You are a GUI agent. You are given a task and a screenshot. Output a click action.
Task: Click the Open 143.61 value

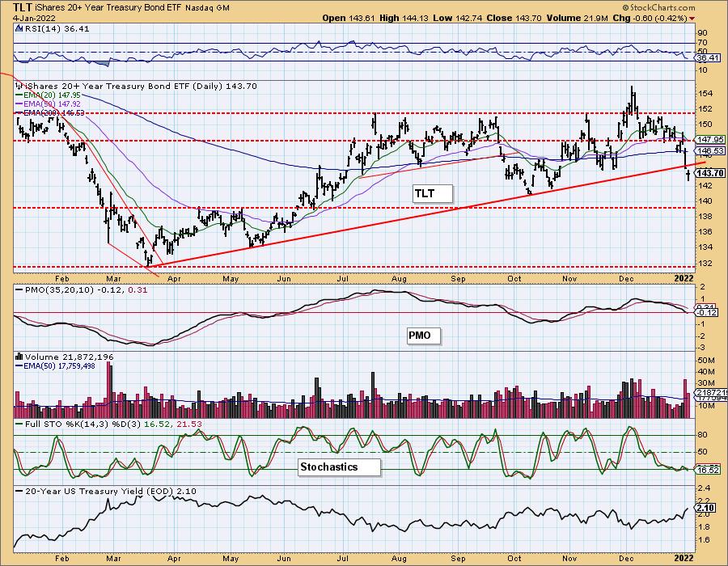pos(349,18)
